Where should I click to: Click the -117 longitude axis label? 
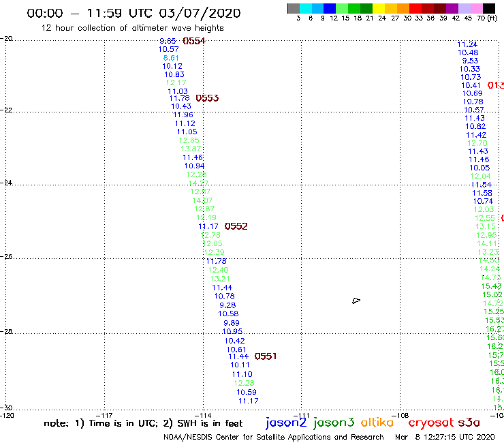pos(104,415)
